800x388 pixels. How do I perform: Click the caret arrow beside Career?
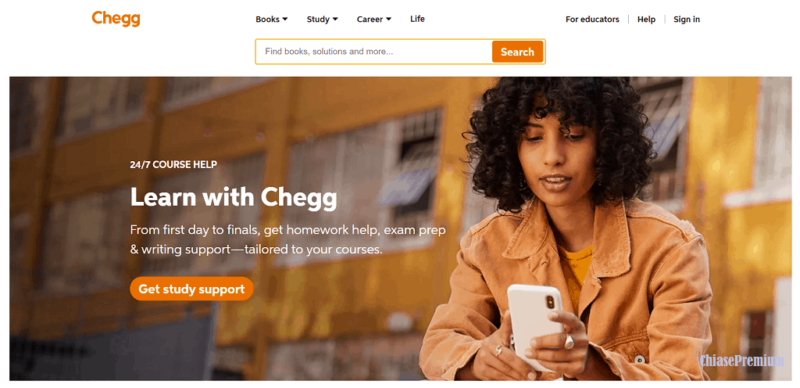(388, 19)
